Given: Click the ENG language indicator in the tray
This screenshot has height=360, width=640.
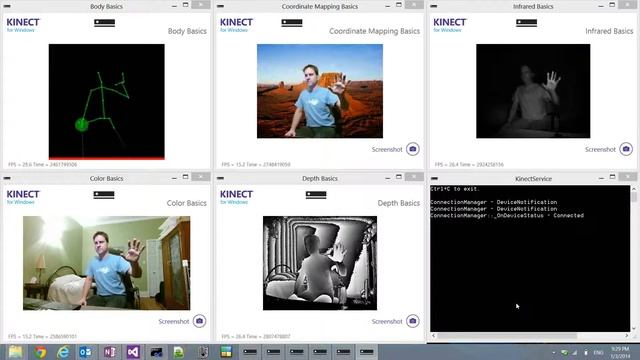Looking at the screenshot, I should click(x=598, y=352).
